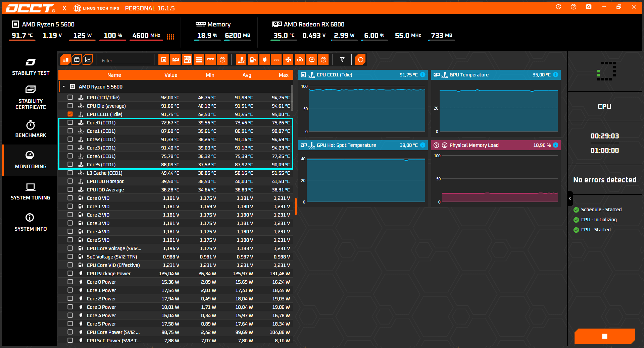Sort the table by the Max column
Viewport: 644px width, 348px height.
click(283, 75)
